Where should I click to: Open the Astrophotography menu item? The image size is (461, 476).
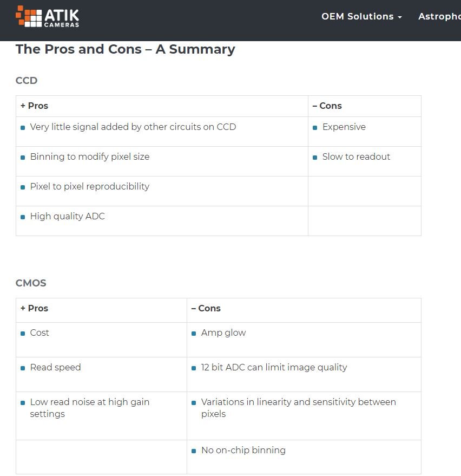click(x=439, y=16)
